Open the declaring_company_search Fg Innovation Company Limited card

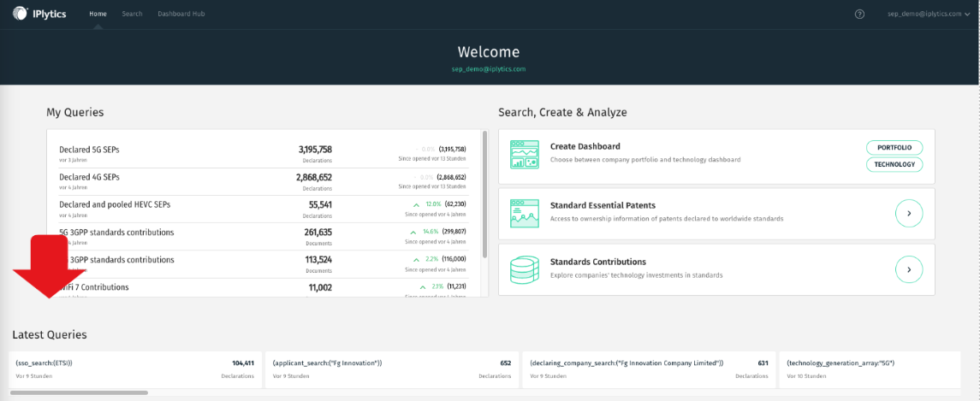point(650,369)
